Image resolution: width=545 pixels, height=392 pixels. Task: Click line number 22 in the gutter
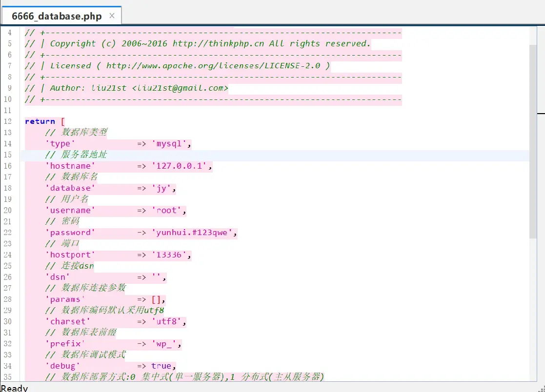click(8, 233)
